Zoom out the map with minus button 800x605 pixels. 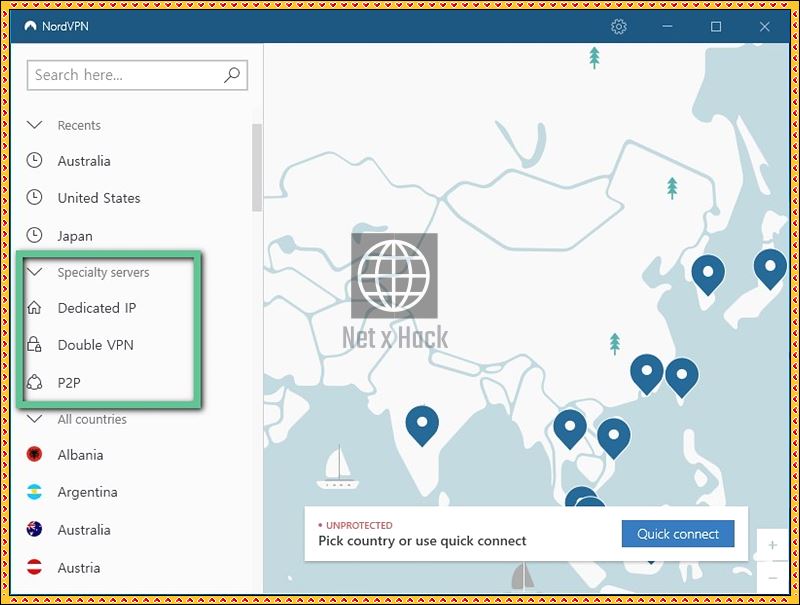tap(772, 578)
